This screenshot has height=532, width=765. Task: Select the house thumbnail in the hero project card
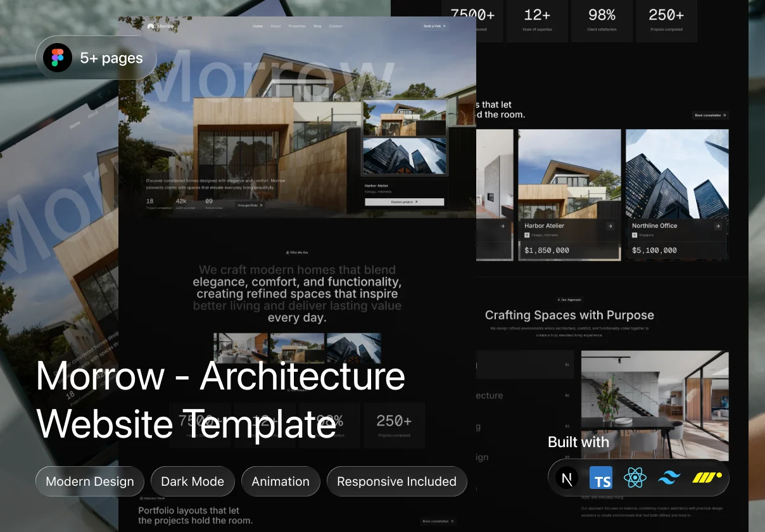(x=404, y=118)
